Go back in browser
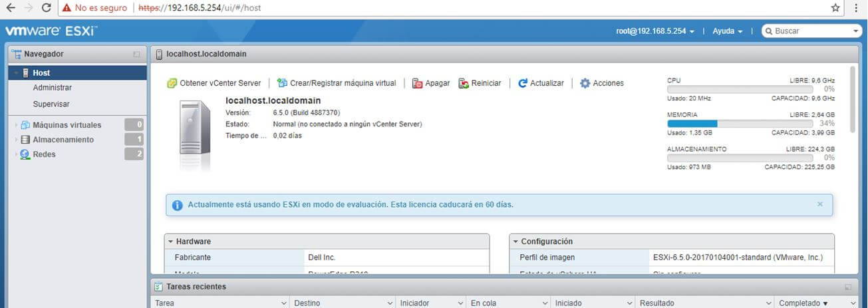 tap(10, 8)
